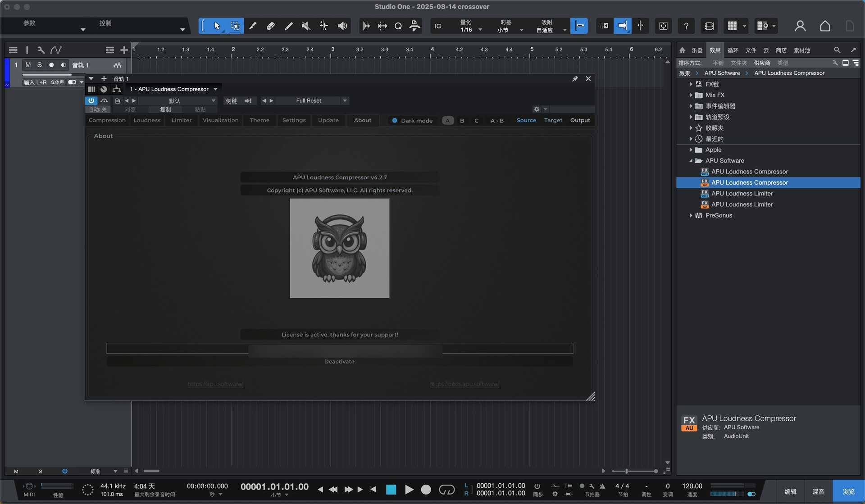
Task: Click the Target view button
Action: click(x=553, y=120)
